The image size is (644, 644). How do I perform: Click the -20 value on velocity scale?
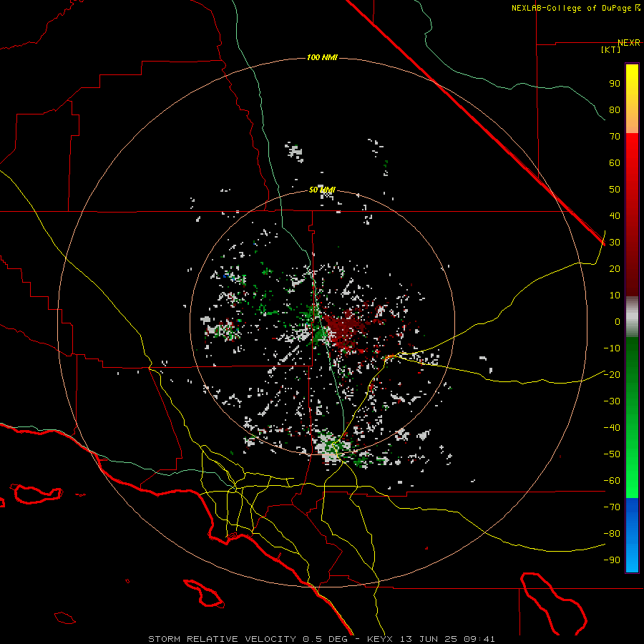click(612, 374)
